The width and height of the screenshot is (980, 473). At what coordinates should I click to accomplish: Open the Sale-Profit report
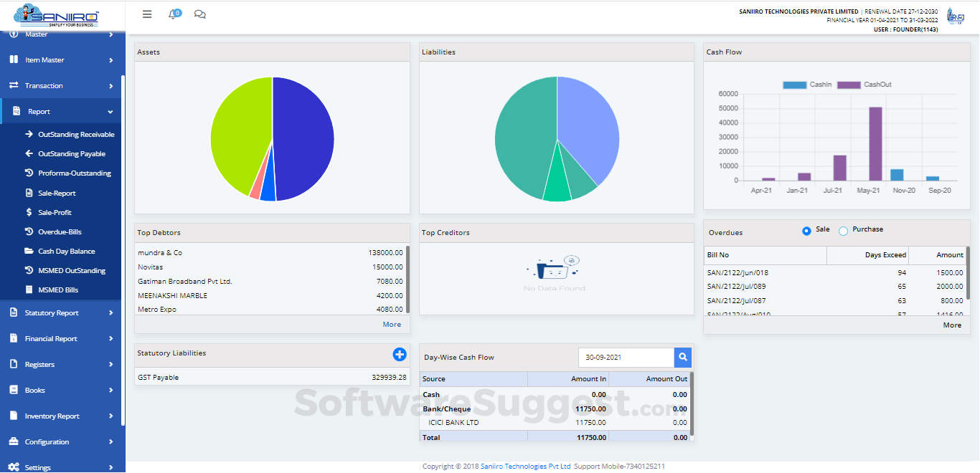[x=55, y=213]
